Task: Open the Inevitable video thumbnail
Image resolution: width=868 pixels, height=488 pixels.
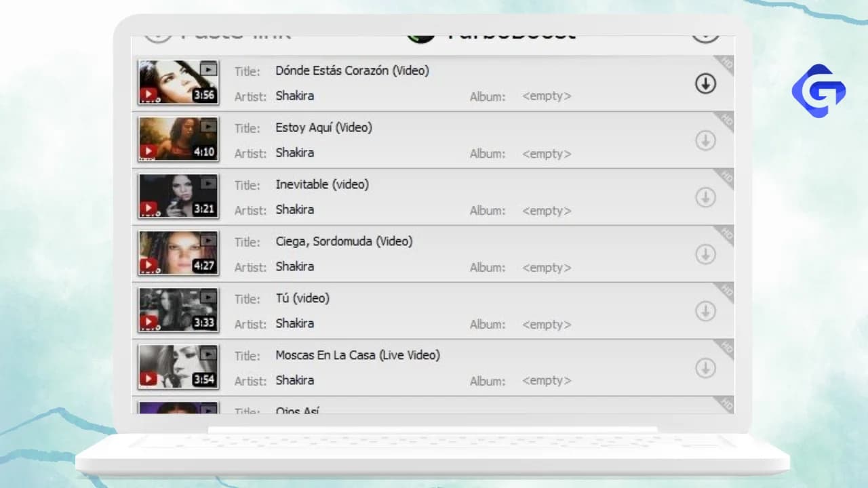Action: pyautogui.click(x=178, y=196)
